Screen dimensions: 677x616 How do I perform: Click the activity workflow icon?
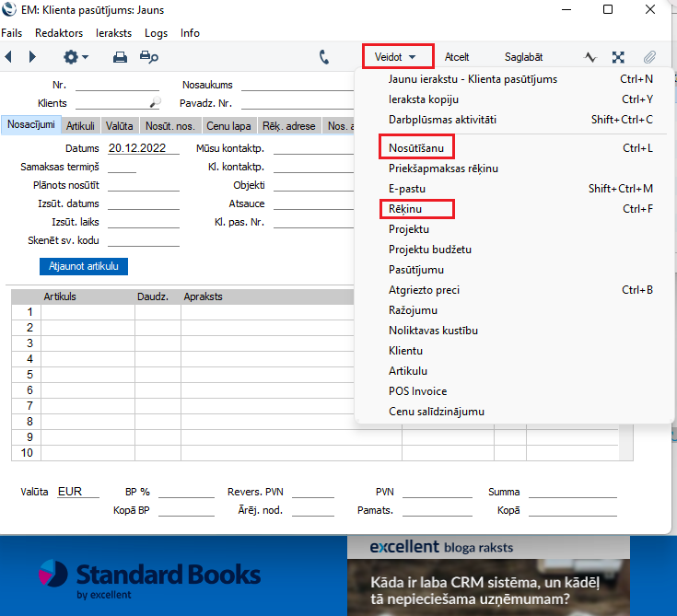[590, 57]
